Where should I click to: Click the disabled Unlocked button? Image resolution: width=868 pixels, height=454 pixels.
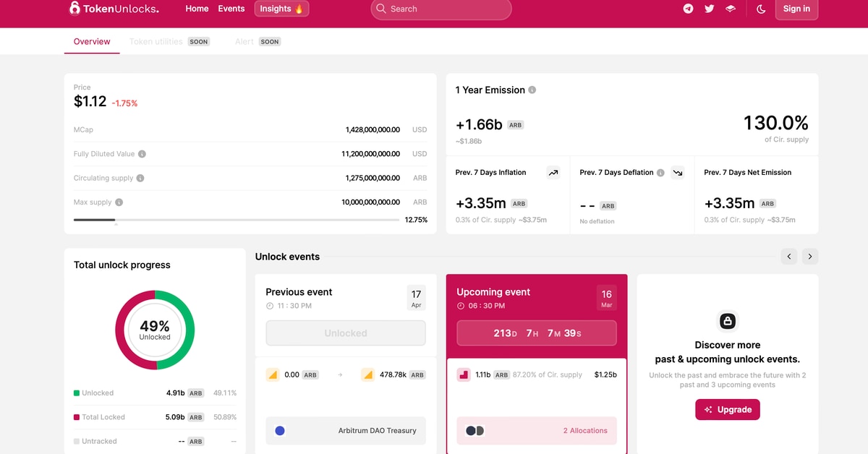346,333
